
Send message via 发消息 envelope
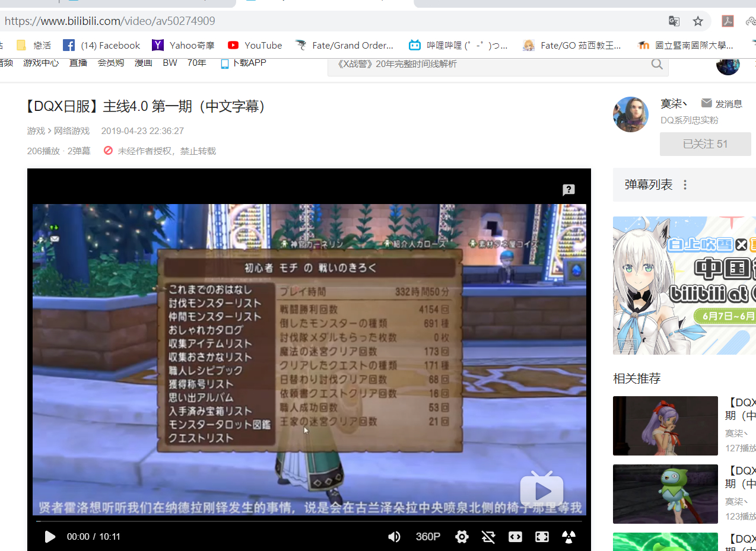tap(722, 104)
